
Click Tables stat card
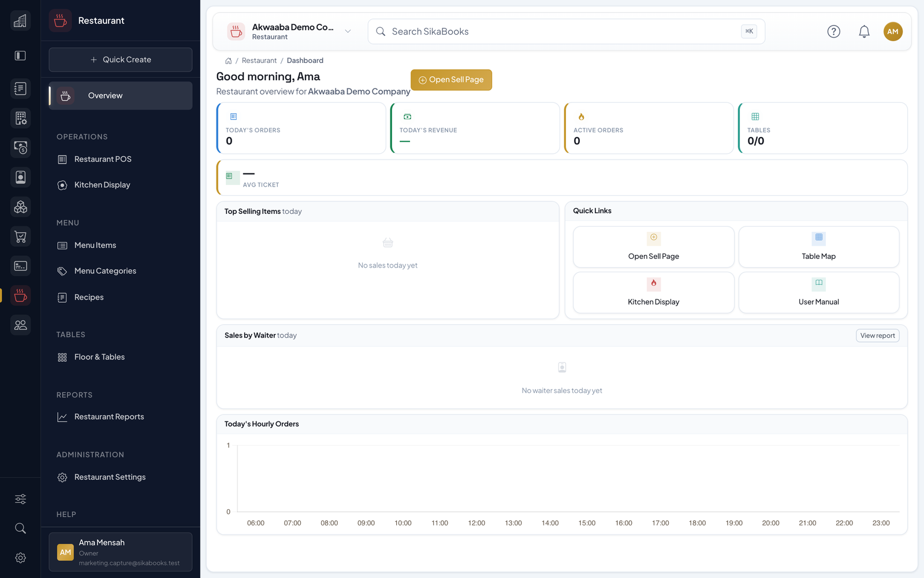[x=822, y=128]
